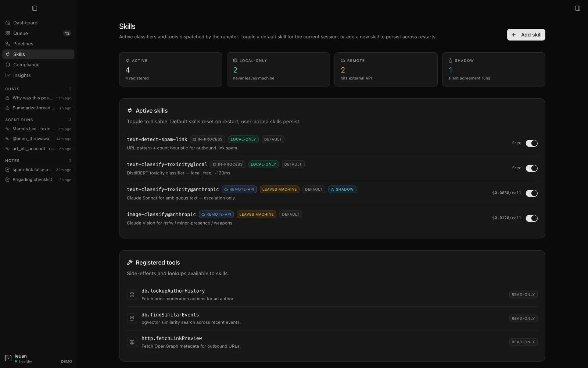Collapse sidebar using the top-left panel icon
Image resolution: width=588 pixels, height=368 pixels.
tap(35, 8)
